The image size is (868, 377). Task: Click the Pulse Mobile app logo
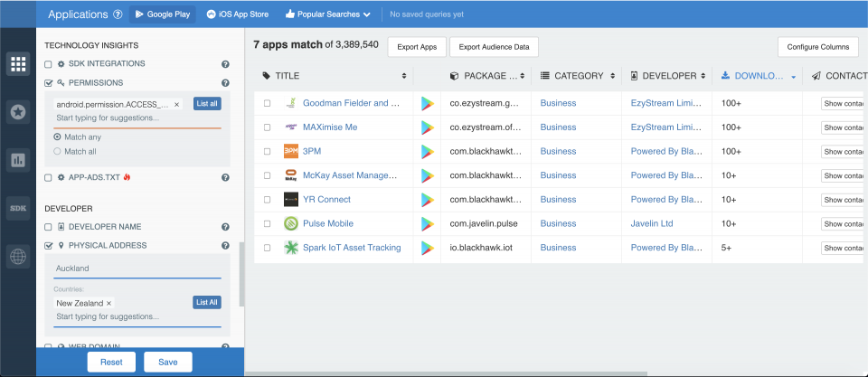pyautogui.click(x=290, y=223)
